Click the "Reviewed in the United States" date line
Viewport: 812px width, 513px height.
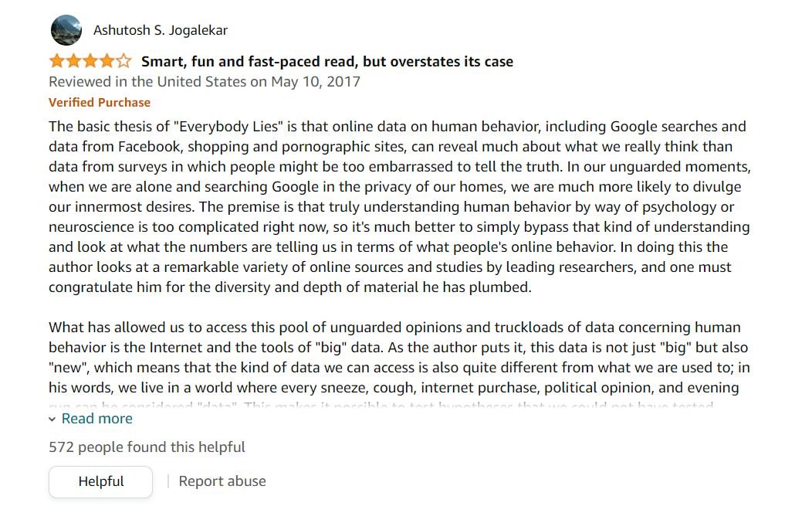coord(205,82)
